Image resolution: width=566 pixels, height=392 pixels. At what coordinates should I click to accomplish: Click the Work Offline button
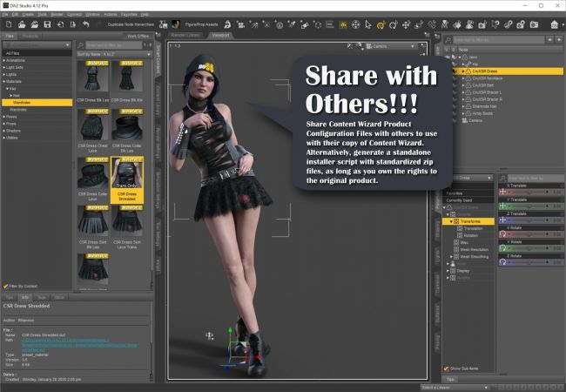[138, 36]
